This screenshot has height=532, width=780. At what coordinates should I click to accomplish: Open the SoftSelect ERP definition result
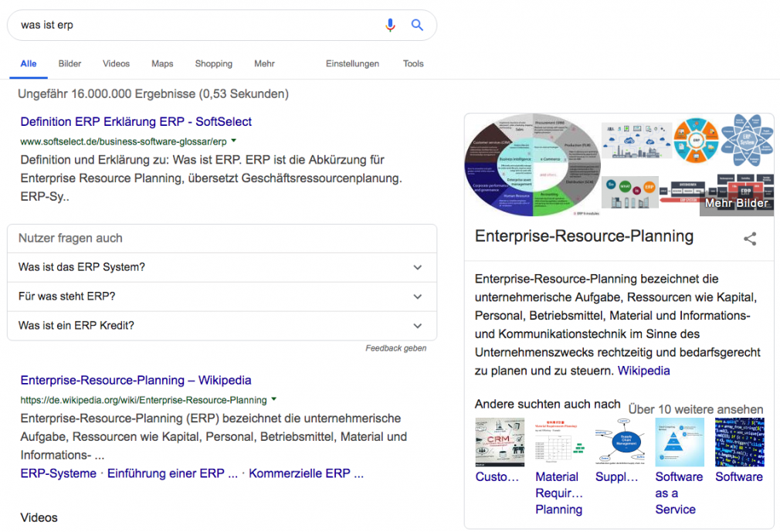[136, 122]
